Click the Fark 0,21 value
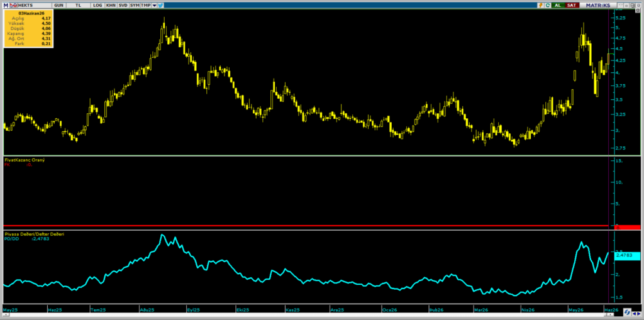Image resolution: width=644 pixels, height=320 pixels. coord(45,43)
